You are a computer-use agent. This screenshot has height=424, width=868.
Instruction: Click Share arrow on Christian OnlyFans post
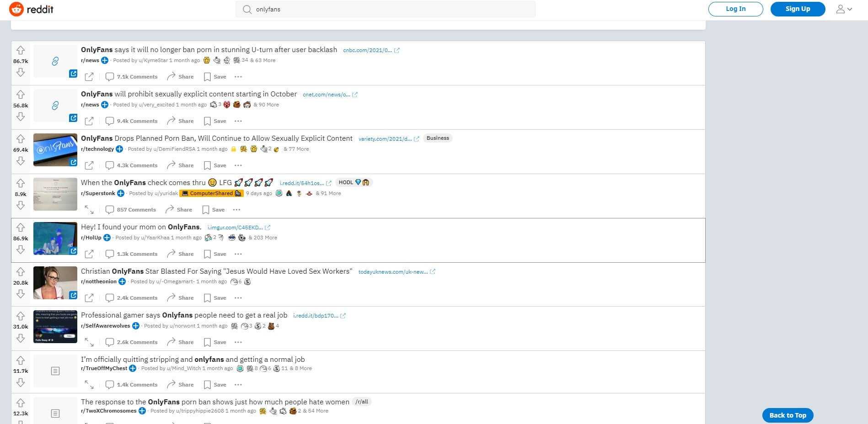[171, 297]
